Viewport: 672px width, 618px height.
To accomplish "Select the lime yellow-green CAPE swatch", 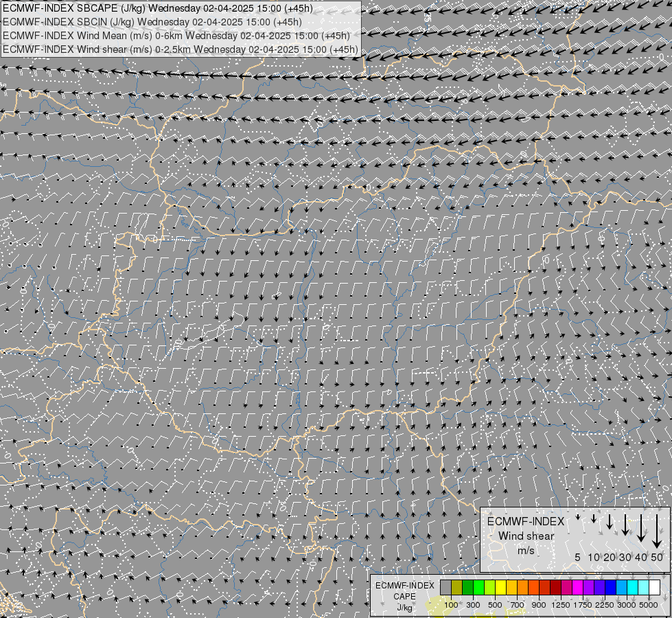I will (x=490, y=587).
